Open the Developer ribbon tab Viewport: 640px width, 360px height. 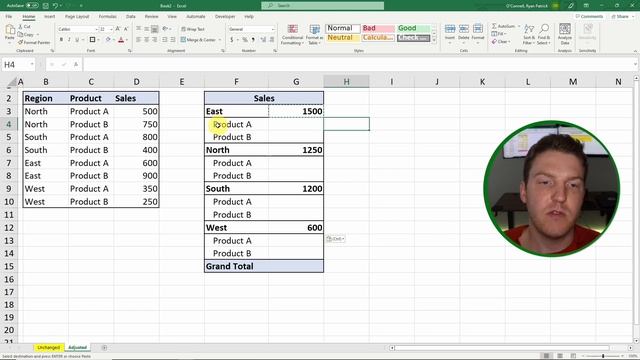(225, 17)
